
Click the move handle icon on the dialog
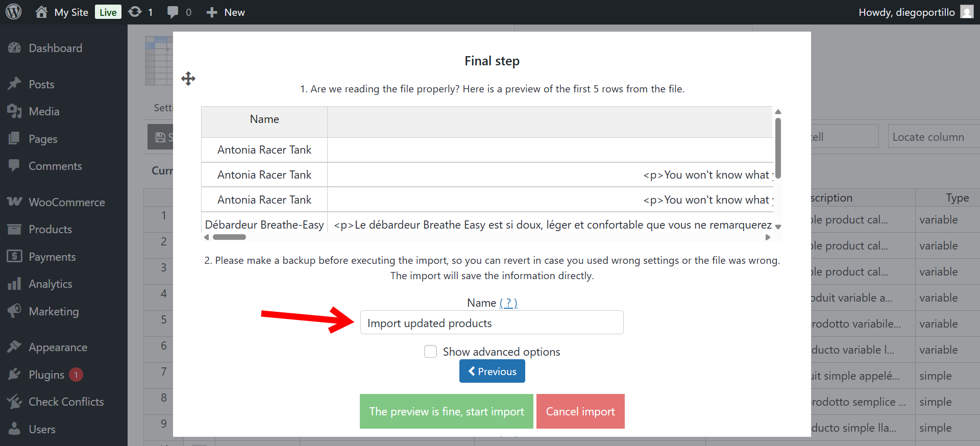pyautogui.click(x=188, y=79)
